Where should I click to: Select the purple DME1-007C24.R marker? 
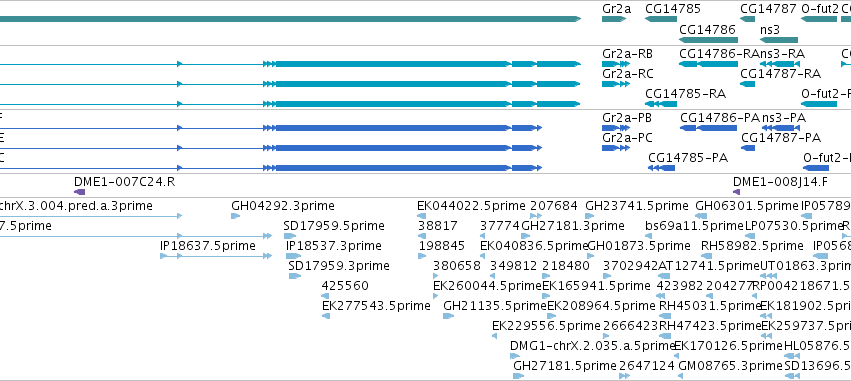[x=80, y=192]
